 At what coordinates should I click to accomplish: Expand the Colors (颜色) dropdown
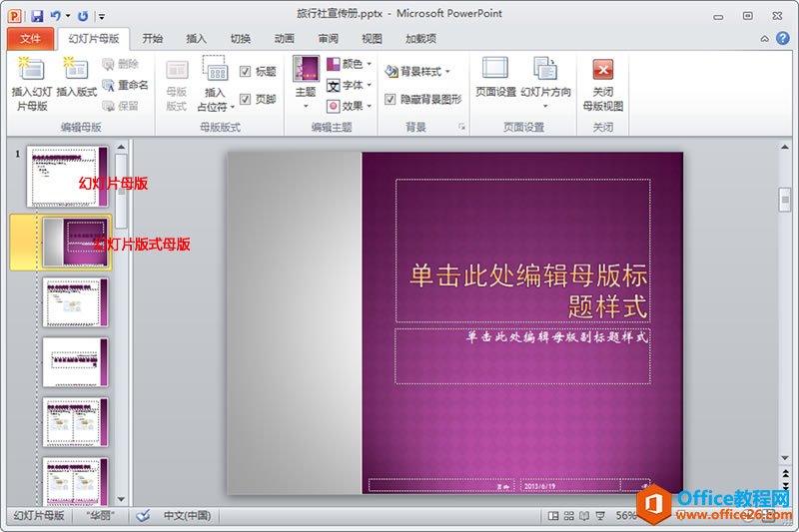coord(351,65)
